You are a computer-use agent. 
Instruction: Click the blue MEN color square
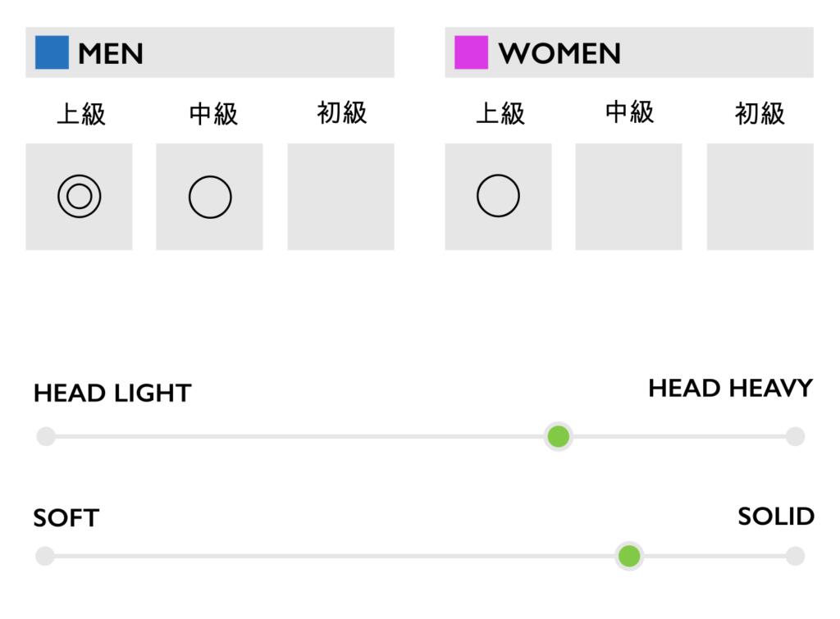pos(52,52)
